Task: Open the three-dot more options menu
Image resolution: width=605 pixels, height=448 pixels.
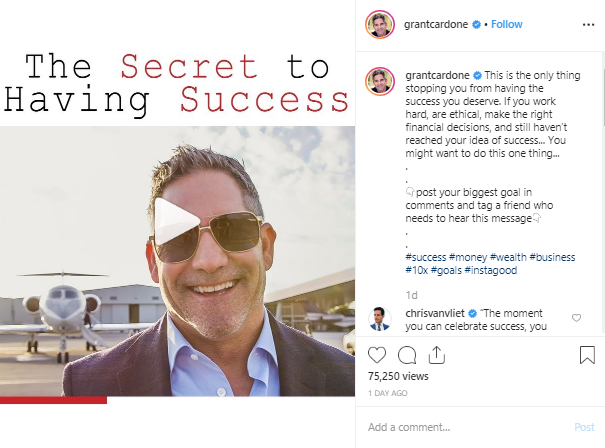Action: 588,25
